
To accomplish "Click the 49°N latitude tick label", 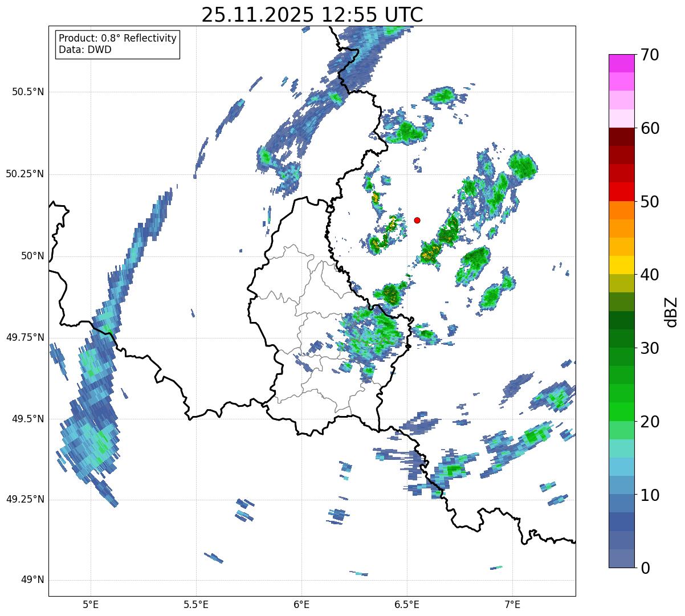I will (x=32, y=580).
